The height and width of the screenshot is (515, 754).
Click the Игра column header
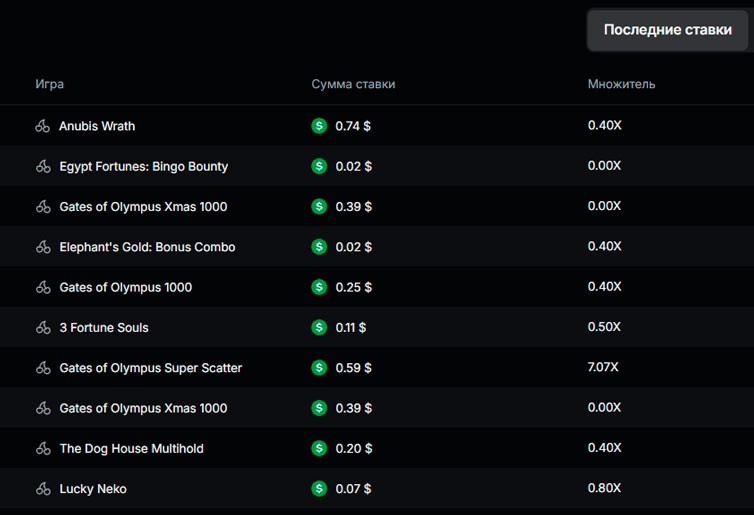point(49,84)
